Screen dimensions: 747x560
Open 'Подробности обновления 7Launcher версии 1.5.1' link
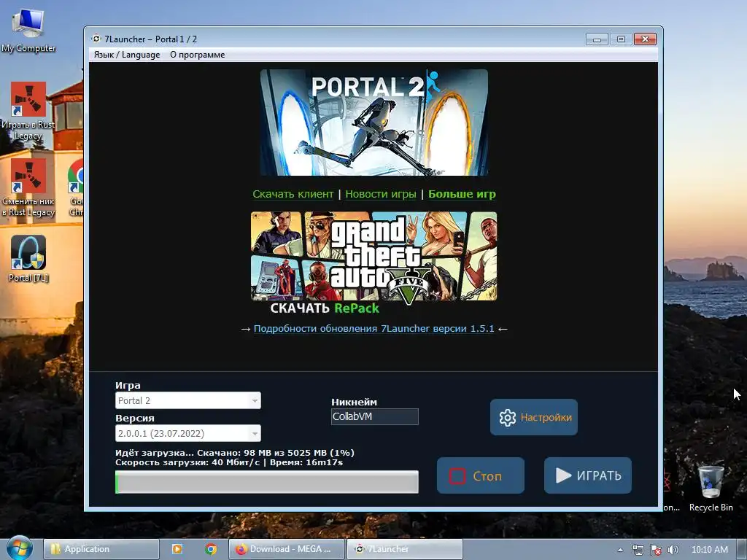[374, 329]
